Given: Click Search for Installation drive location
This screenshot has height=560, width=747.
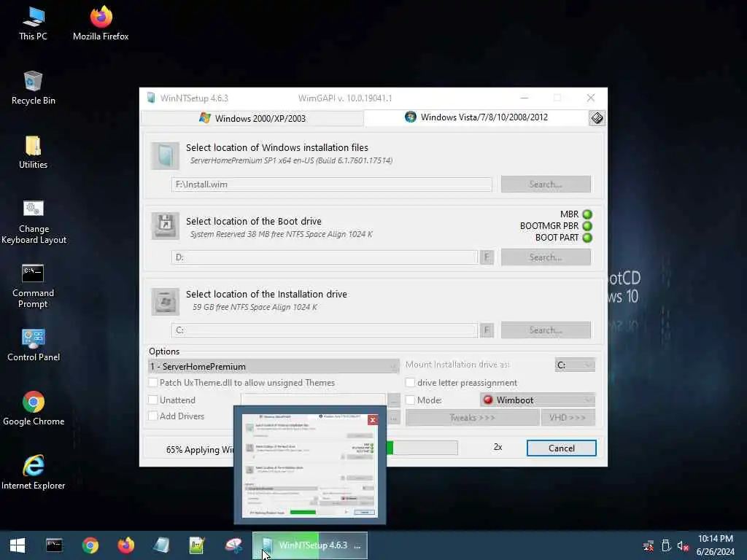Looking at the screenshot, I should coord(546,330).
